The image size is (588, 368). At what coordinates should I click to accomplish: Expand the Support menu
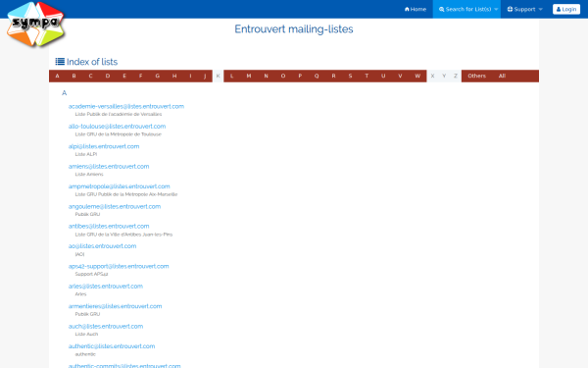(524, 9)
